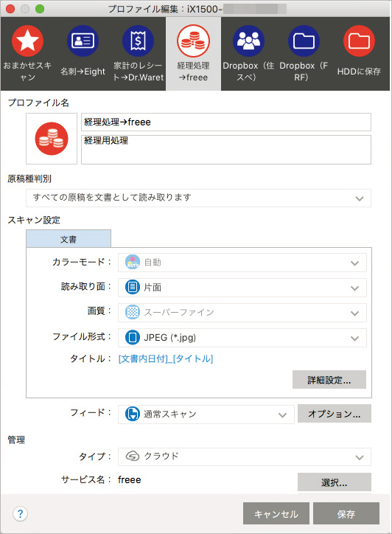Click the スーパーファイン image quality icon
The height and width of the screenshot is (534, 392).
coord(133,312)
